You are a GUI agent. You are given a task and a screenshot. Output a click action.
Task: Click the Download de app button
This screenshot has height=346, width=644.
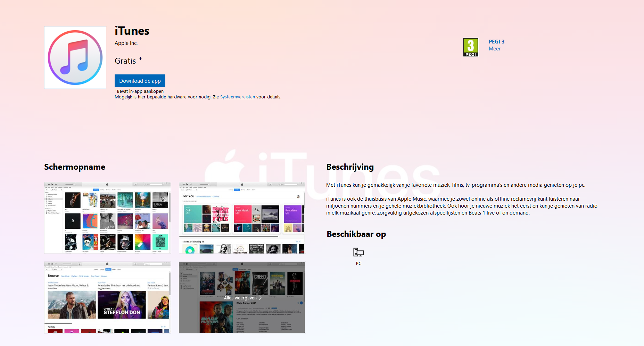(140, 80)
